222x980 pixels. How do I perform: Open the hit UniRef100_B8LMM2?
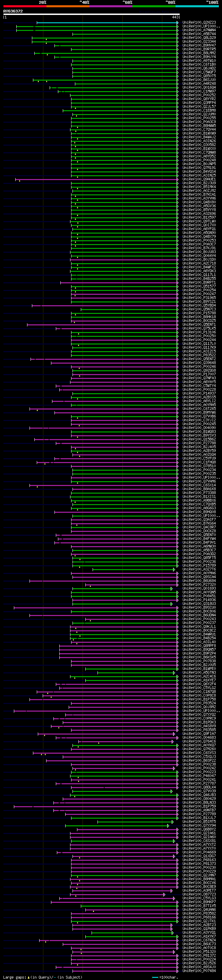tap(199, 53)
